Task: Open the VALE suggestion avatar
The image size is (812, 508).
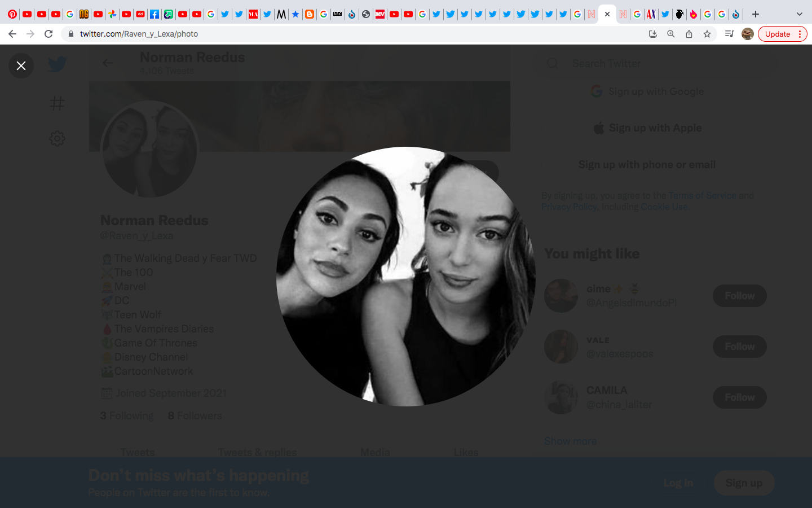Action: click(561, 347)
